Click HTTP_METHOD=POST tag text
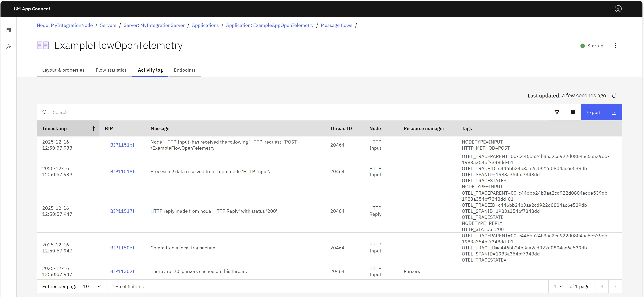This screenshot has width=644, height=297. coord(486,148)
